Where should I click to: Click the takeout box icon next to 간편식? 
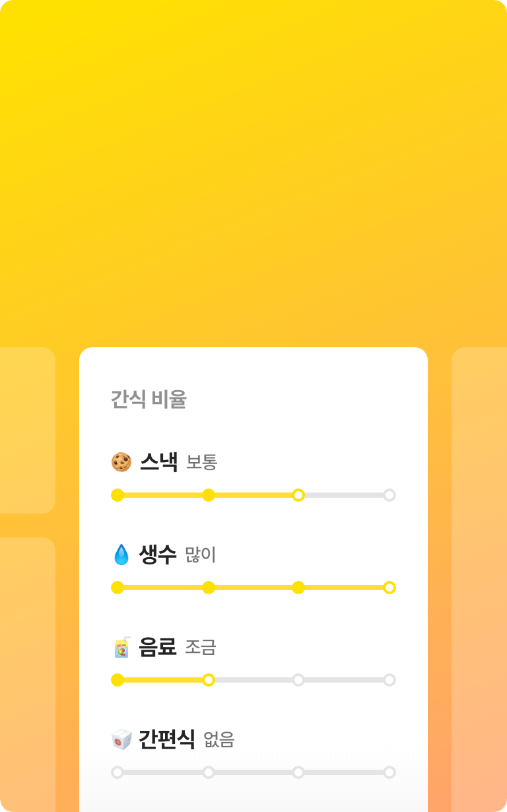tap(121, 739)
